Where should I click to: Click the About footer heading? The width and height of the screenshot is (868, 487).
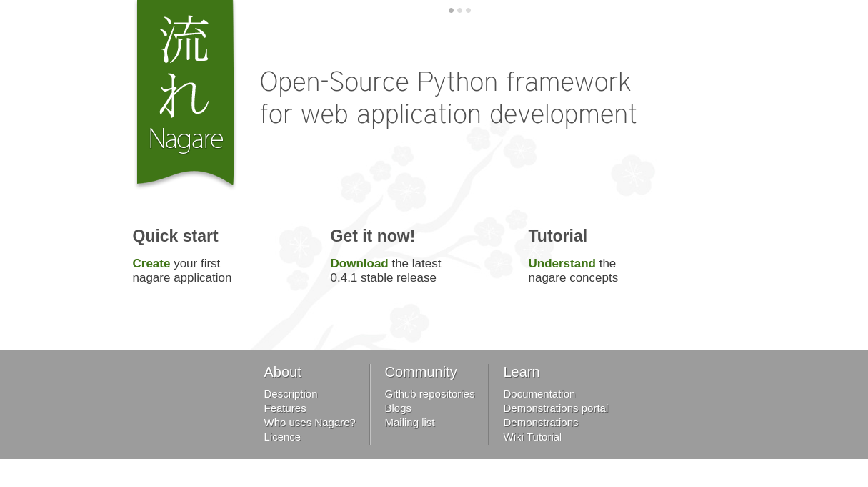pos(283,372)
